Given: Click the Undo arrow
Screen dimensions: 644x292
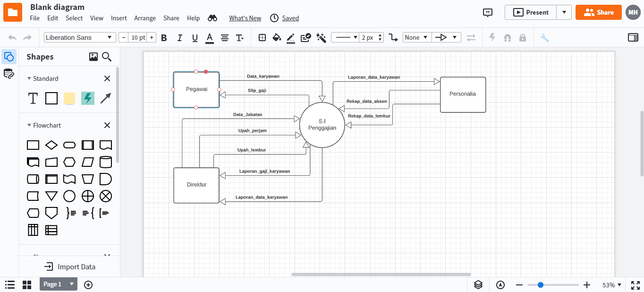Looking at the screenshot, I should 12,37.
